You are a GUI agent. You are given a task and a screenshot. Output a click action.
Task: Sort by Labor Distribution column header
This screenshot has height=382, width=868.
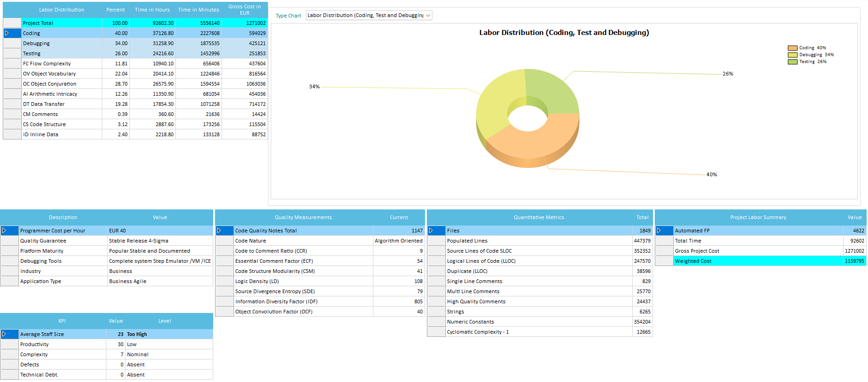(x=61, y=10)
